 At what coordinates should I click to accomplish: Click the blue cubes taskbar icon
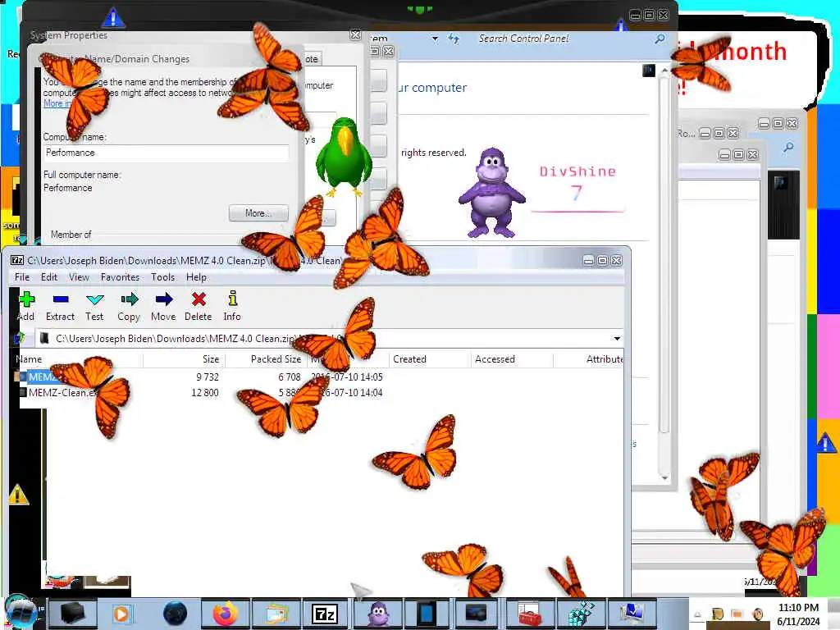(x=580, y=614)
